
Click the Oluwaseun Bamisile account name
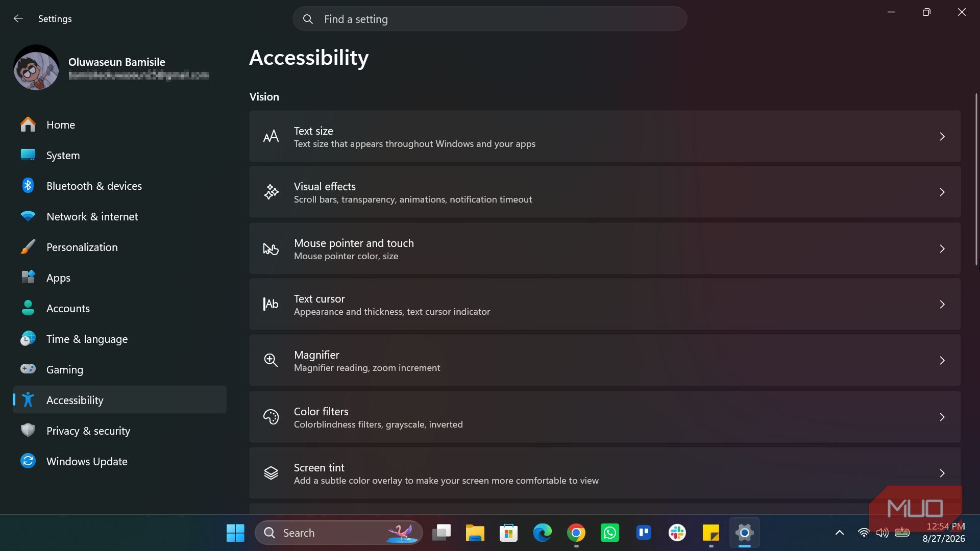(x=117, y=62)
